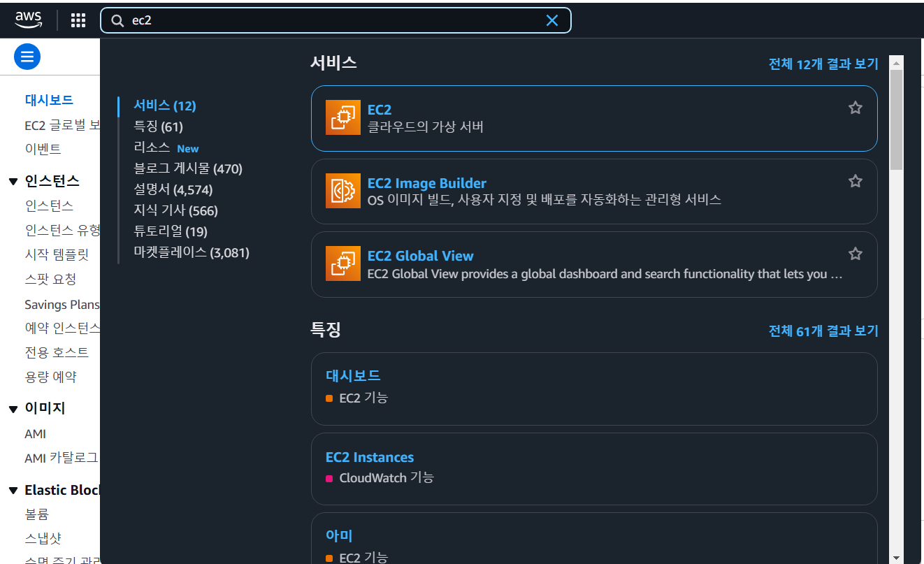Select 블로그 게시물 (470) filter
Screen dimensions: 924x564
[x=188, y=168]
